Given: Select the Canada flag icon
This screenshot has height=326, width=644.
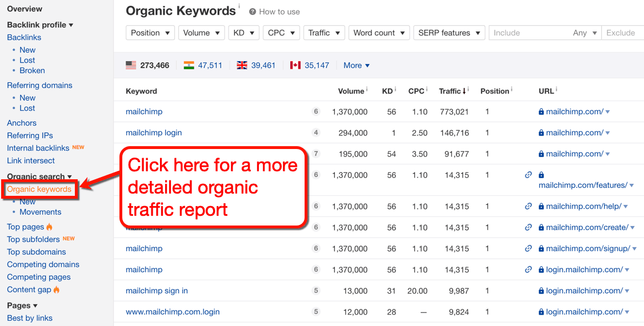Looking at the screenshot, I should click(295, 65).
